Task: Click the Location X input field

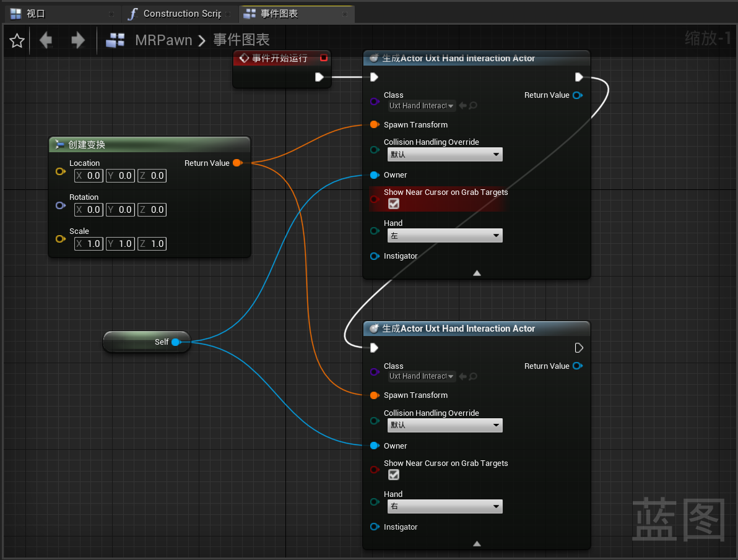Action: (x=89, y=176)
